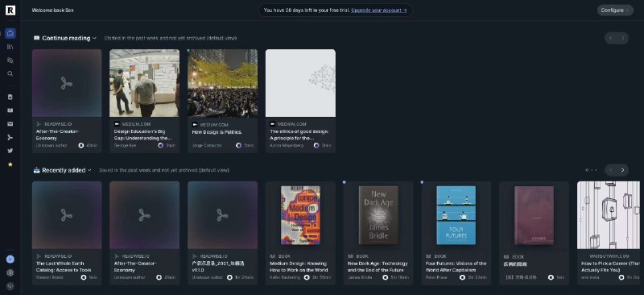This screenshot has height=295, width=644.
Task: Open the Books filter icon in the sidebar
Action: pyautogui.click(x=10, y=110)
